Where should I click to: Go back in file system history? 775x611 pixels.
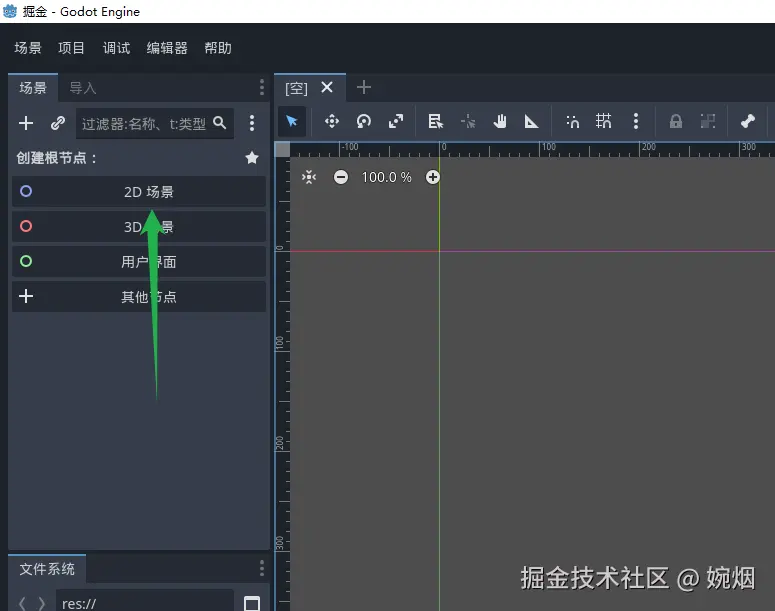tap(22, 604)
